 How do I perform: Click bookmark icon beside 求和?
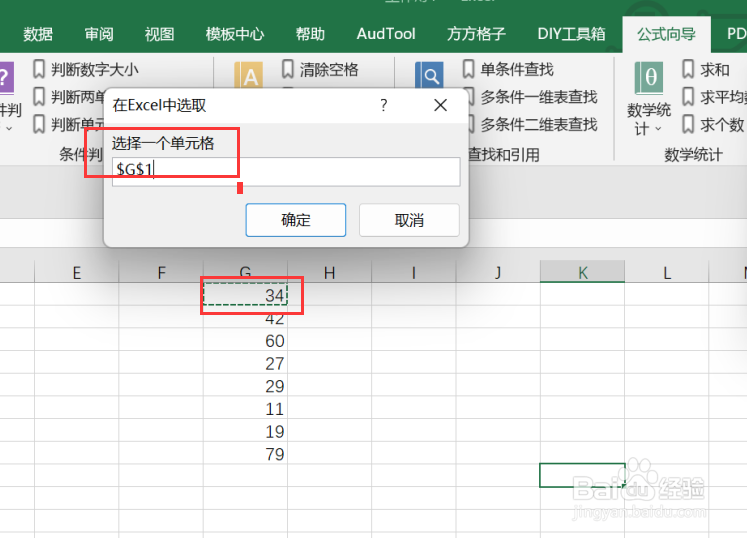(688, 69)
